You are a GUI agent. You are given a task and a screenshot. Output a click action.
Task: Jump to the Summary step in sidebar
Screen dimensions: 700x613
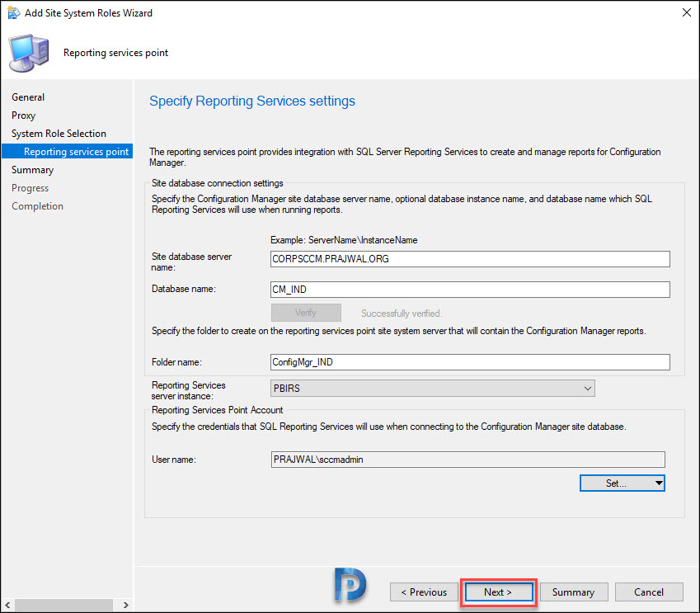click(33, 170)
